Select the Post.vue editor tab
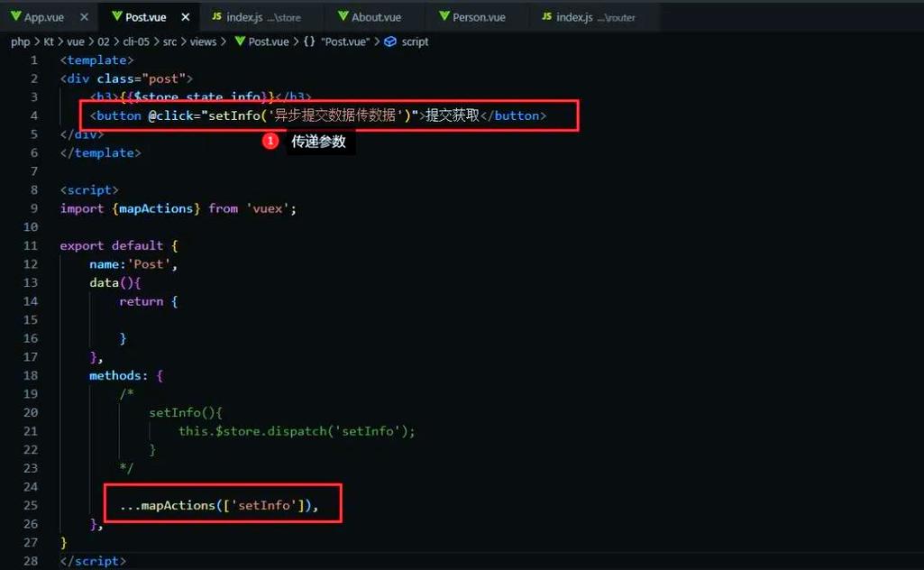This screenshot has height=570, width=924. click(145, 17)
